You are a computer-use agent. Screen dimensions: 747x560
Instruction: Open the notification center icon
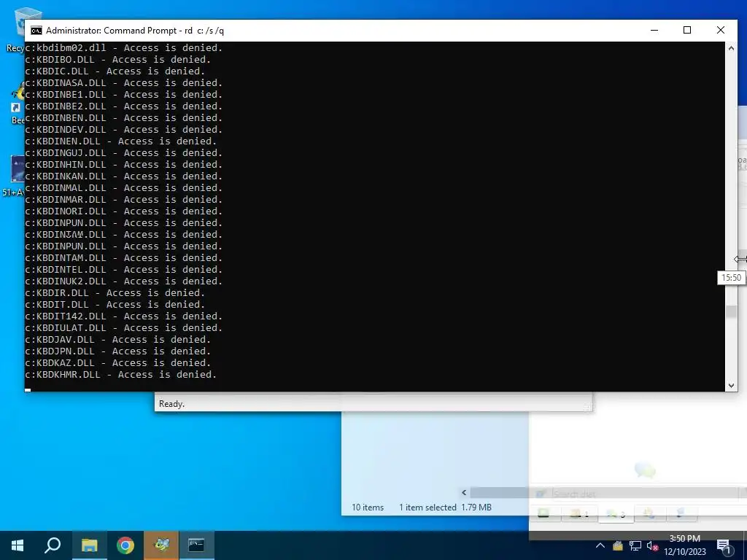(x=724, y=546)
